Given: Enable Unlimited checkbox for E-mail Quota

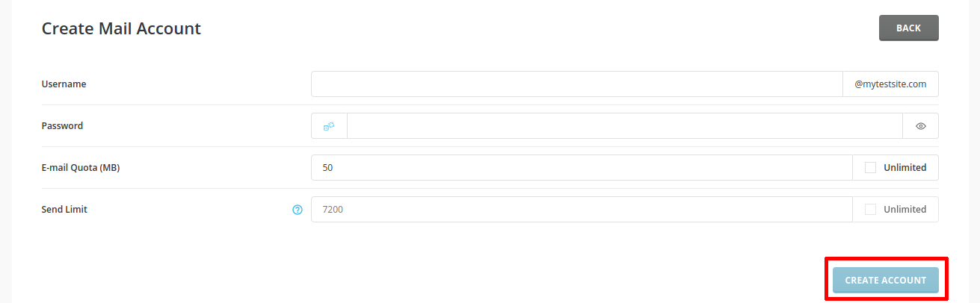Looking at the screenshot, I should 870,168.
